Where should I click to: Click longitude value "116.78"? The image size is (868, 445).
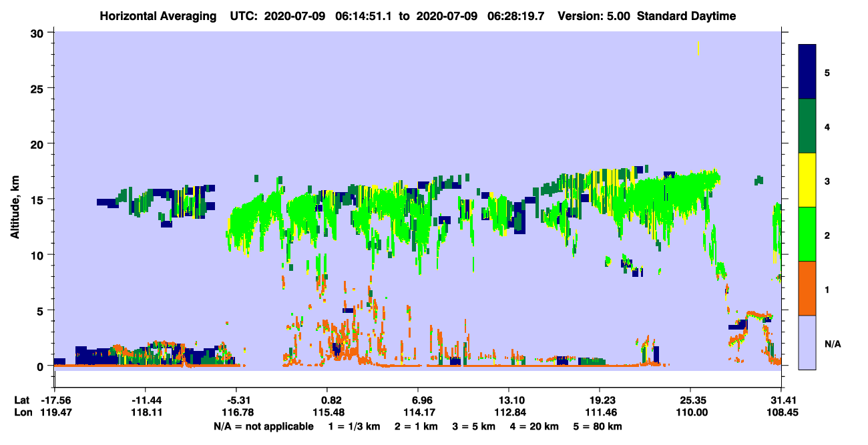click(238, 412)
